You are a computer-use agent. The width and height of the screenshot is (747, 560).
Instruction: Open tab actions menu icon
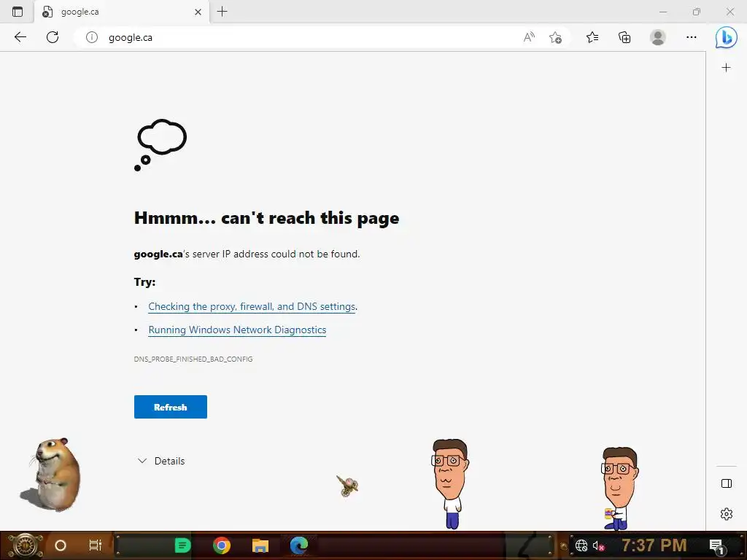coord(18,12)
